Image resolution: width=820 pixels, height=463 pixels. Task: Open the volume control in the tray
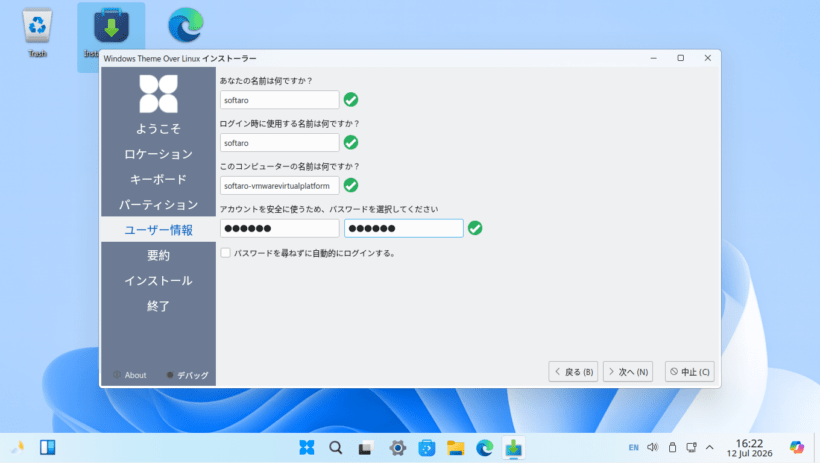(x=653, y=447)
